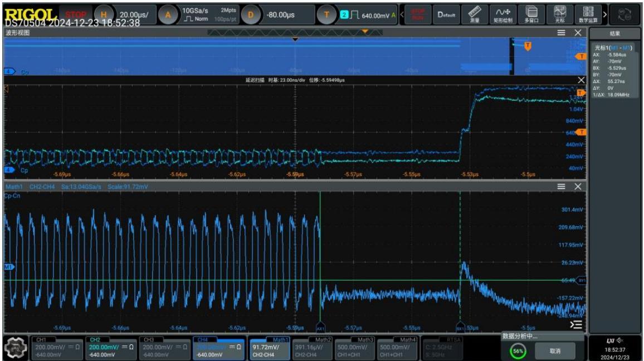Select the Math1 CH2-CH4 tab

(270, 348)
